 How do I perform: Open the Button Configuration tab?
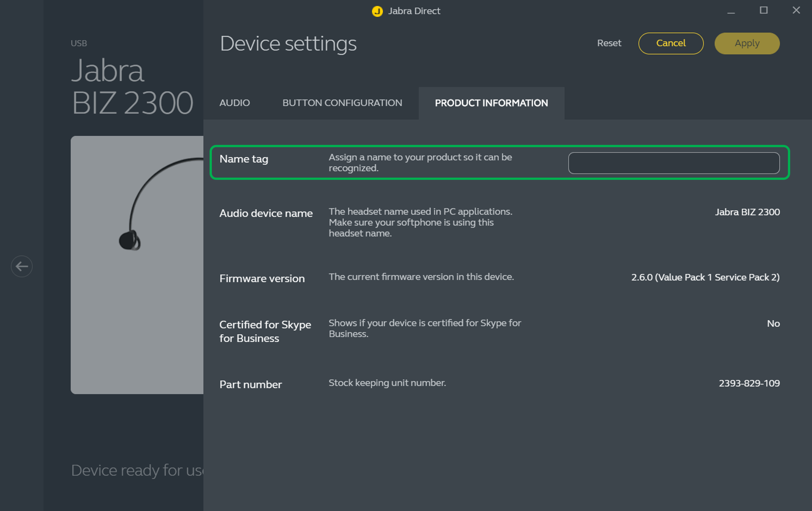tap(342, 103)
